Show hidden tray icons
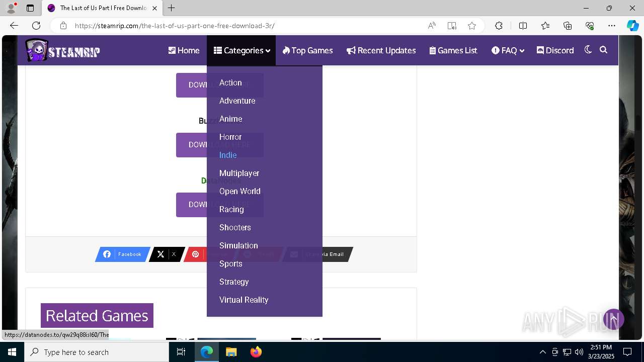Image resolution: width=644 pixels, height=362 pixels. pyautogui.click(x=542, y=352)
